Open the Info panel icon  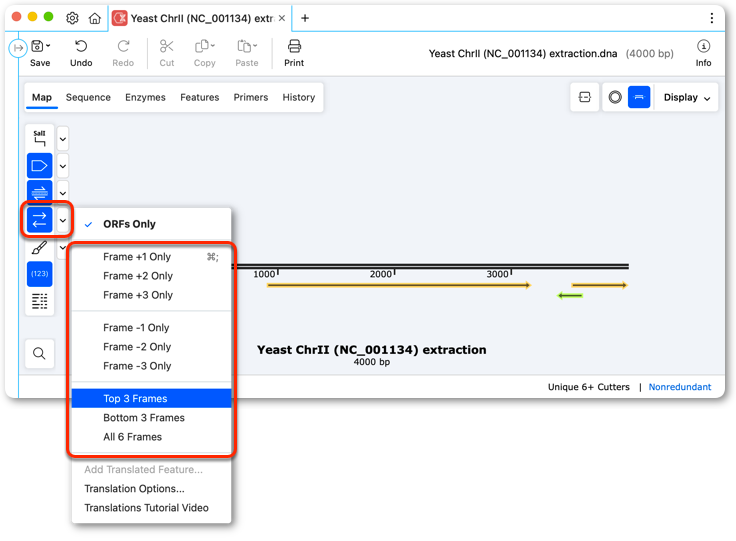(x=703, y=46)
